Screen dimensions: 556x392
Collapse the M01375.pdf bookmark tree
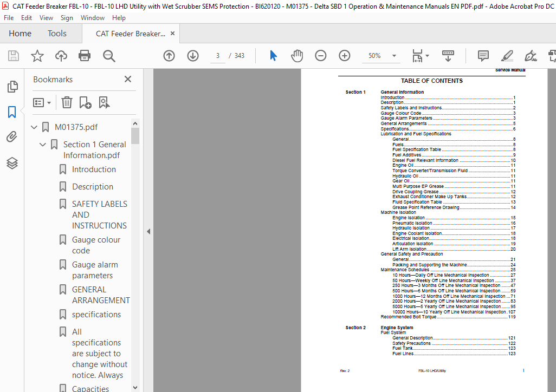34,127
